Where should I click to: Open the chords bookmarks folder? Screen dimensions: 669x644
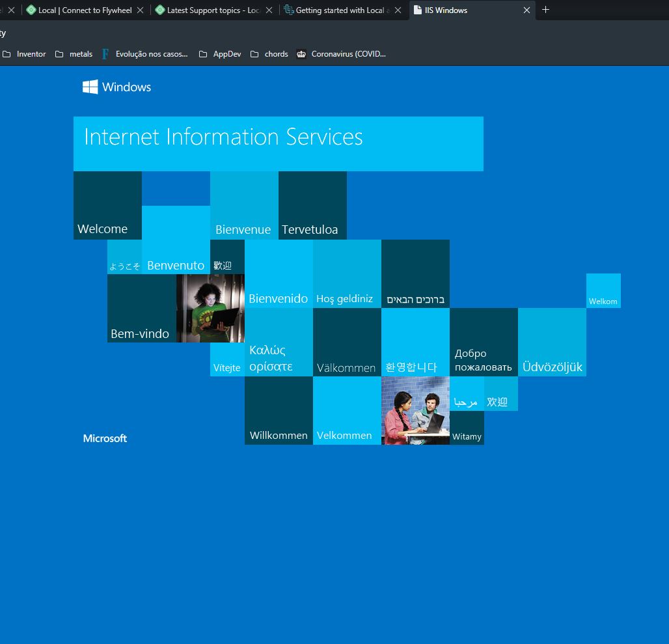[269, 54]
